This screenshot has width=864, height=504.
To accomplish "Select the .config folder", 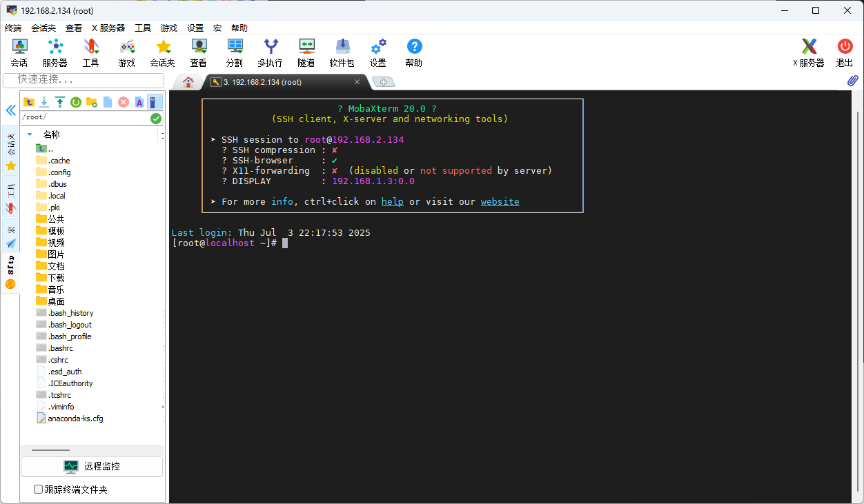I will click(x=53, y=172).
